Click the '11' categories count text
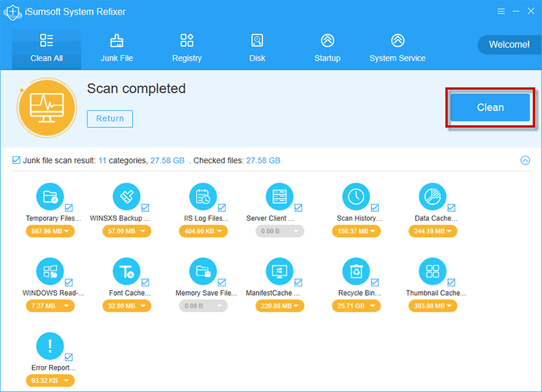This screenshot has height=392, width=542. point(102,160)
